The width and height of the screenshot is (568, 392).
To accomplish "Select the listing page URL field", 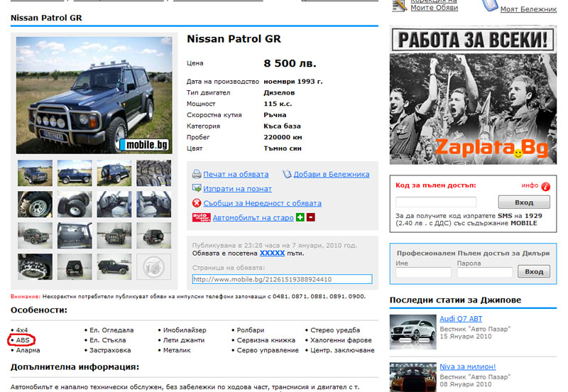I will tap(282, 279).
